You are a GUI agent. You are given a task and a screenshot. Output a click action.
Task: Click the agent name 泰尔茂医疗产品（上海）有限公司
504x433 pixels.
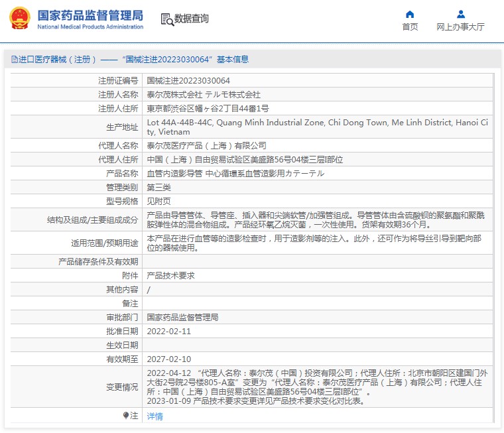[206, 145]
